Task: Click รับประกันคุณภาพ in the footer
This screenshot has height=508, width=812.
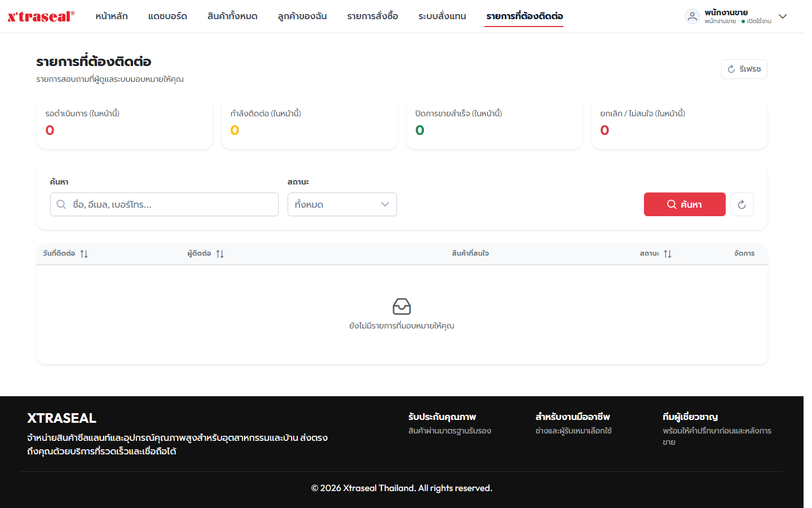Action: [x=442, y=417]
